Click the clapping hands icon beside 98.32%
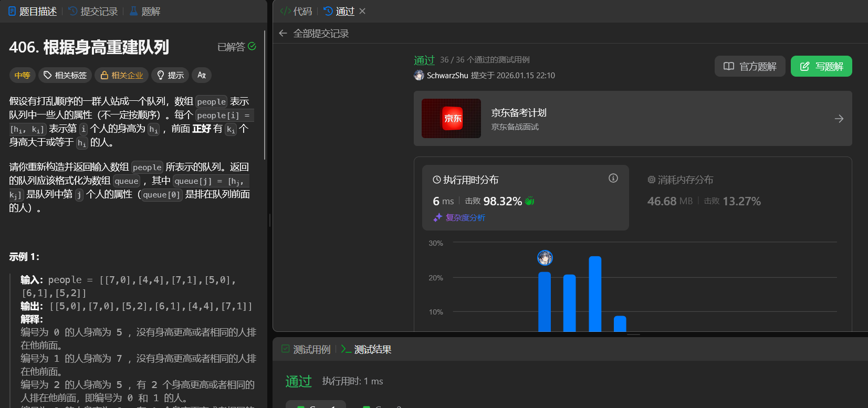The height and width of the screenshot is (408, 868). pyautogui.click(x=529, y=201)
